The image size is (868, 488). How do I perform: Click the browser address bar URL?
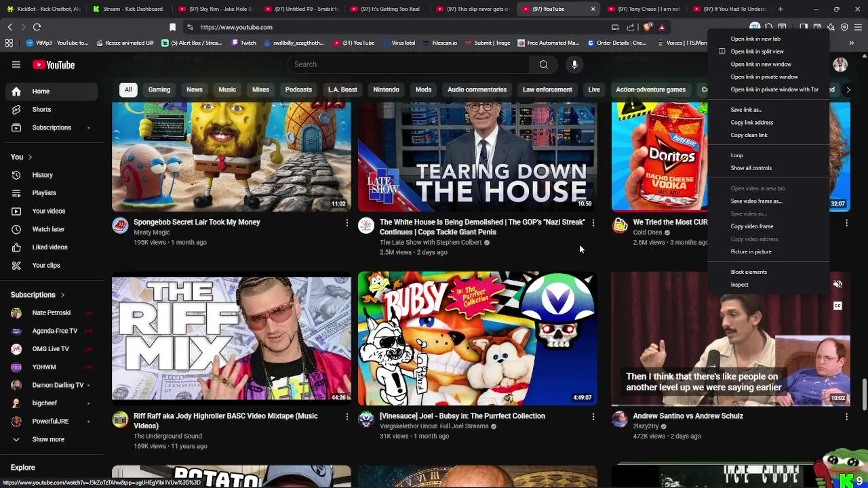(x=236, y=27)
